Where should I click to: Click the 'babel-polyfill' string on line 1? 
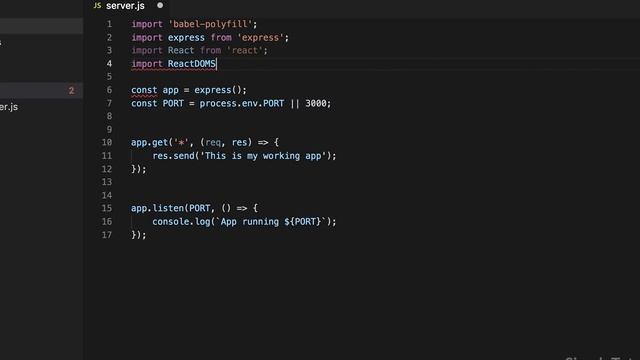[x=210, y=24]
